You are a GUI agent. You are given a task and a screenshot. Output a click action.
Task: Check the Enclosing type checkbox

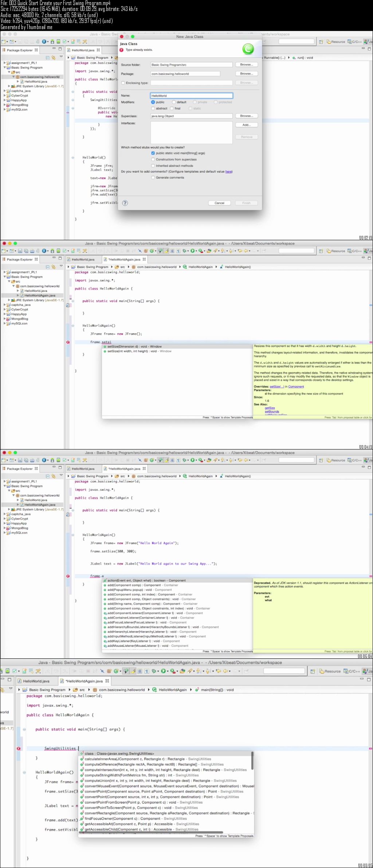click(123, 83)
